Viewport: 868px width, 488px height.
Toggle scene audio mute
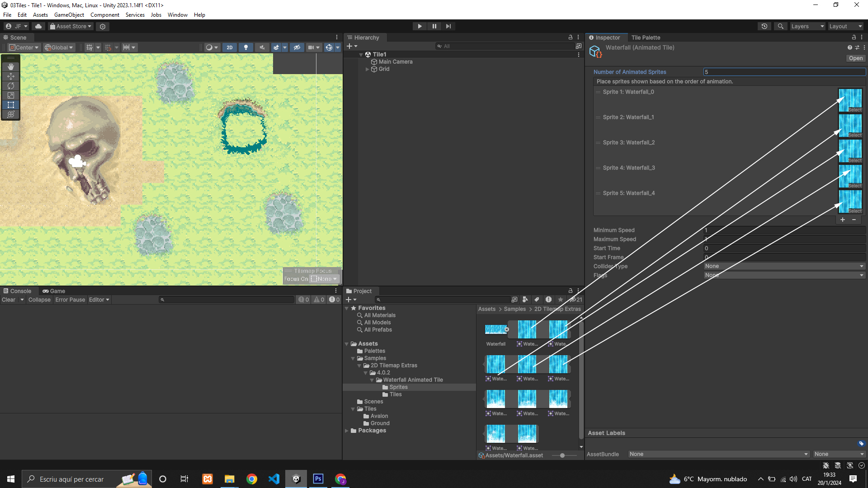[262, 47]
